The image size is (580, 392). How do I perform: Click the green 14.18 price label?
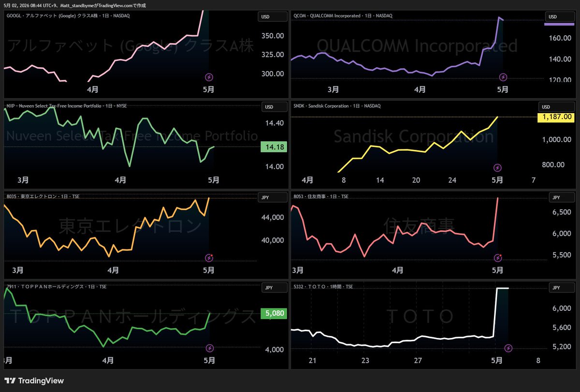pyautogui.click(x=274, y=147)
